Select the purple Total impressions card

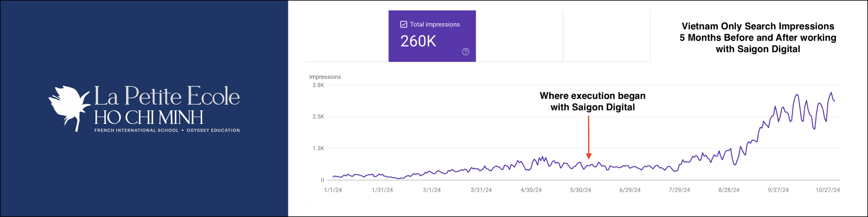[x=432, y=36]
